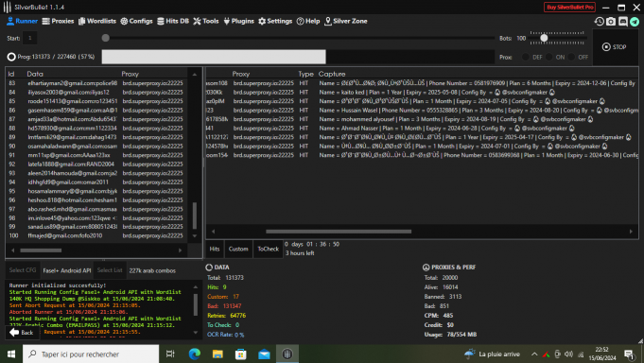Image resolution: width=644 pixels, height=363 pixels.
Task: Click the Prog progress circle icon
Action: pos(11,57)
